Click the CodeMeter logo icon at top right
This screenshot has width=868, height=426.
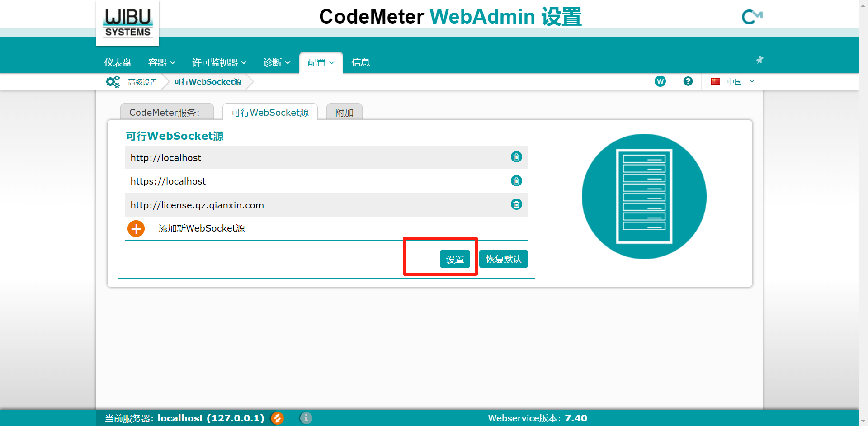click(x=752, y=17)
